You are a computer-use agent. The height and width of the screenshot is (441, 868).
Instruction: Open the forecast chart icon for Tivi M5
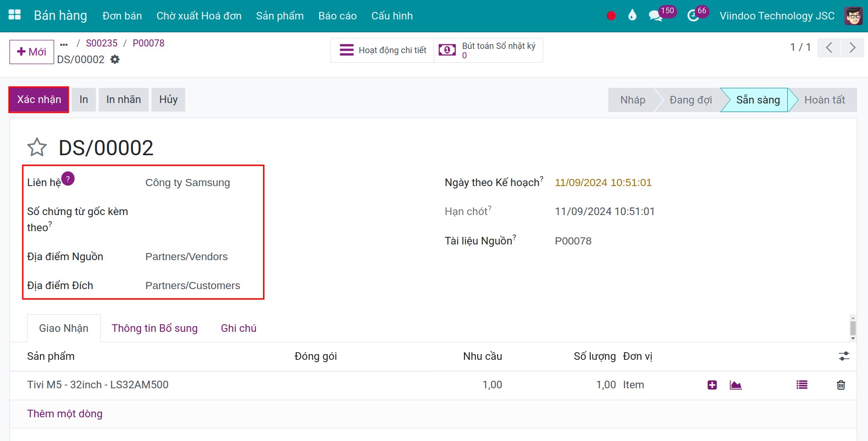coord(736,385)
